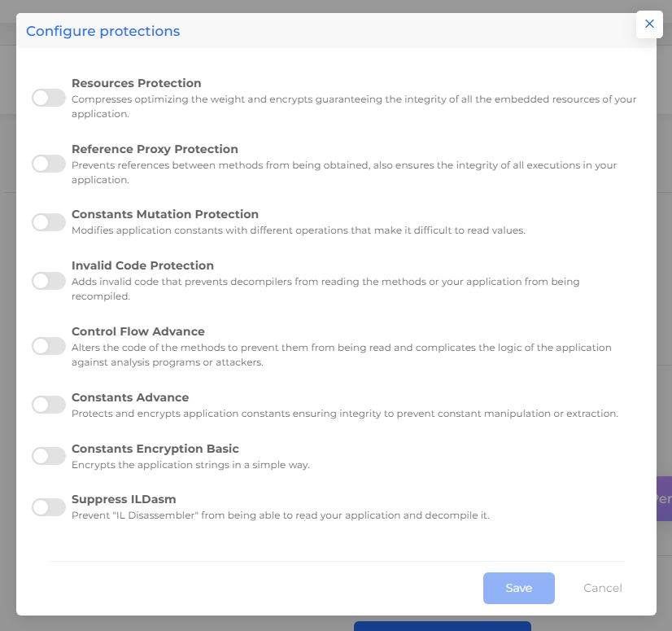Click the Reference Proxy Protection heading
This screenshot has width=672, height=631.
point(156,149)
